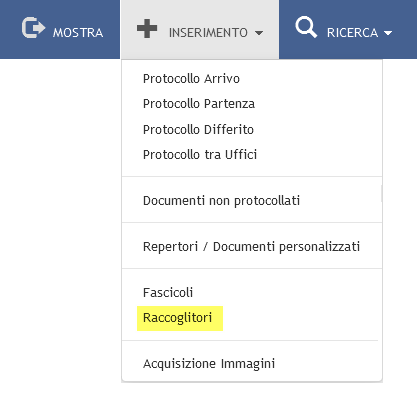
Task: Pick Protocollo tra Uffici
Action: [x=200, y=155]
